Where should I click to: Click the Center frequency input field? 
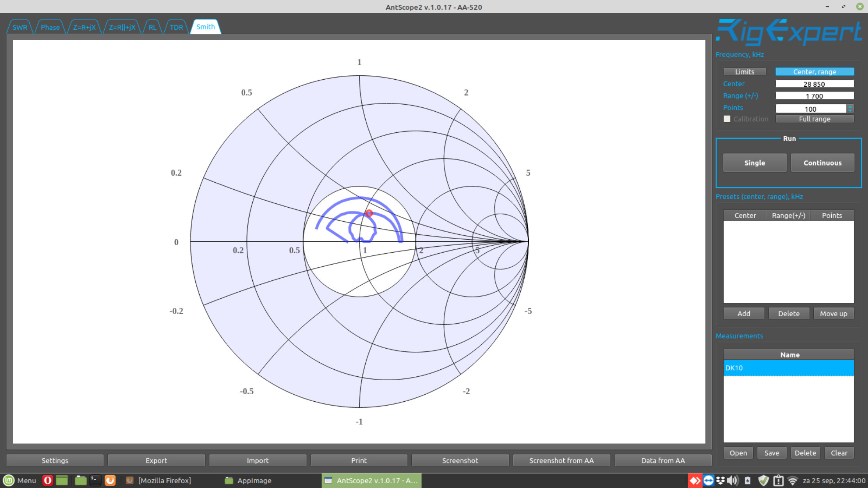point(814,84)
